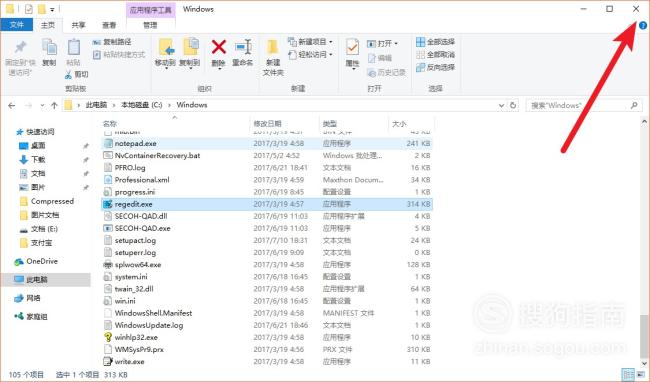The image size is (650, 382).
Task: Switch to the Share tab
Action: 78,25
